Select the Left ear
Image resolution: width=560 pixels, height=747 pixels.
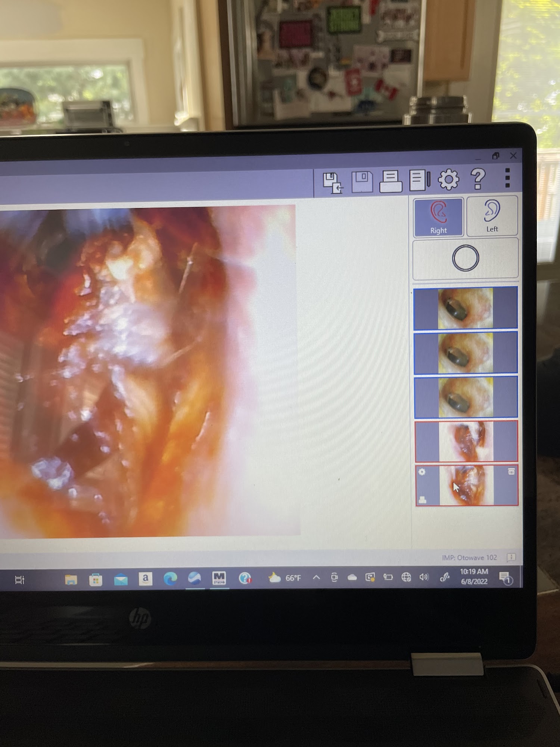492,216
